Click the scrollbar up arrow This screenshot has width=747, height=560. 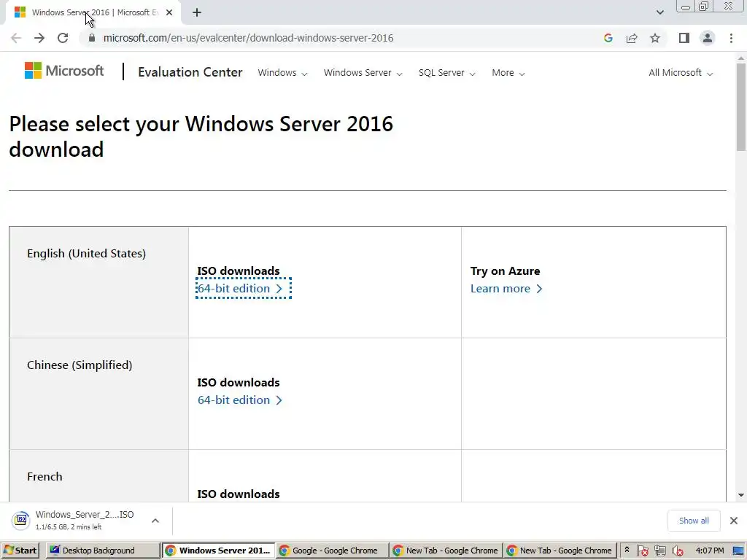(741, 58)
